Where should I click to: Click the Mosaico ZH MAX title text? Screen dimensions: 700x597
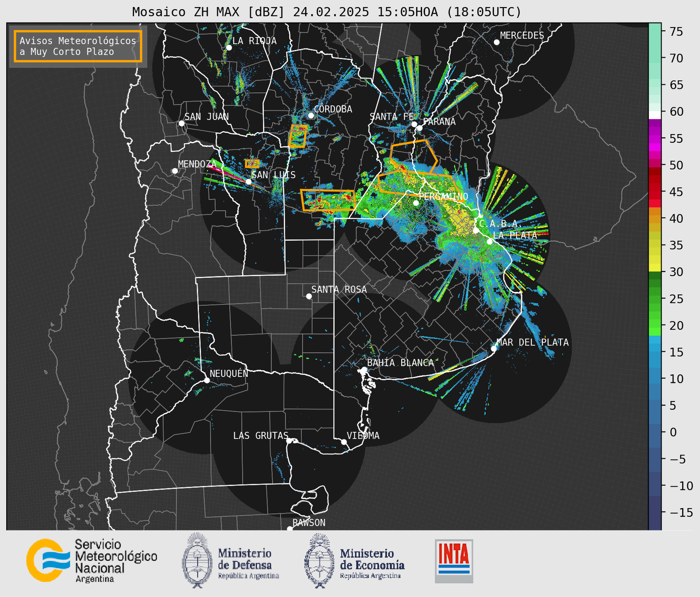(x=327, y=12)
